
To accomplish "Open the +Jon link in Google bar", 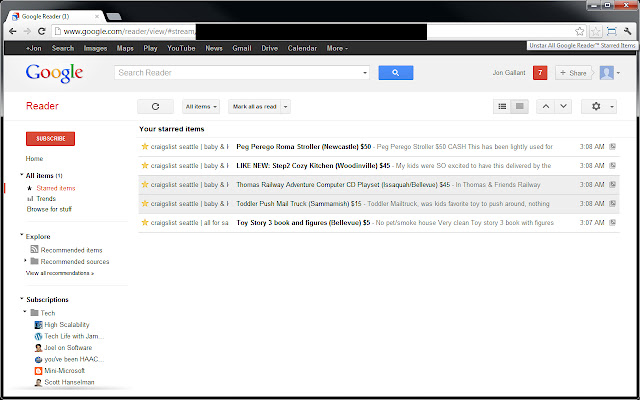I will click(34, 48).
